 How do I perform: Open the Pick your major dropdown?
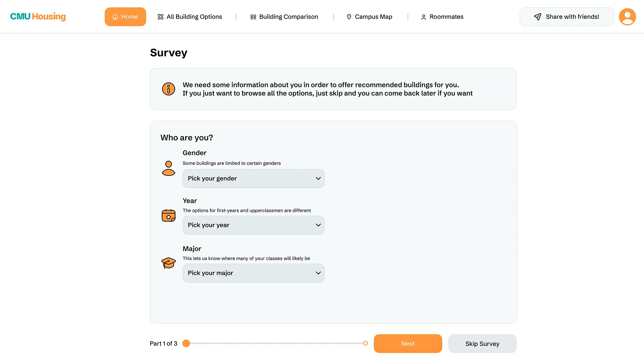[x=253, y=273]
